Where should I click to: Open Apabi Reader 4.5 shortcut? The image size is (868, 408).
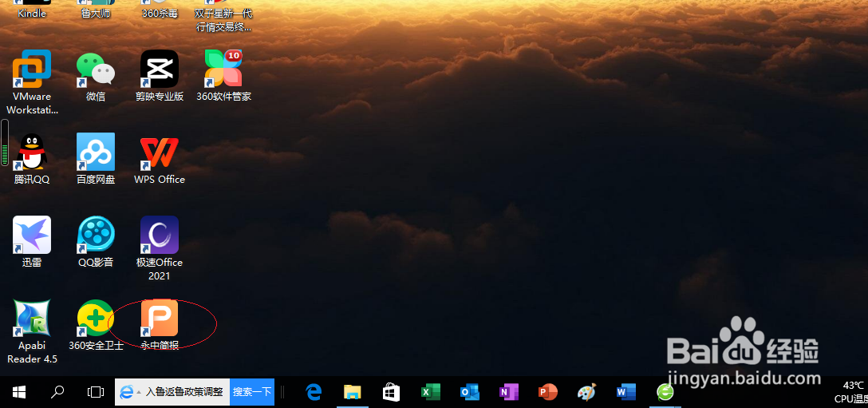[32, 331]
